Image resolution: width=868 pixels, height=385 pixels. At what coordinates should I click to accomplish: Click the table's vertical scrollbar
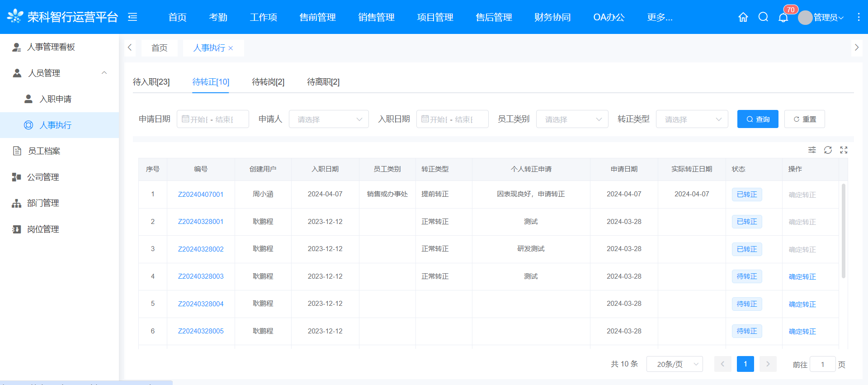pos(843,231)
